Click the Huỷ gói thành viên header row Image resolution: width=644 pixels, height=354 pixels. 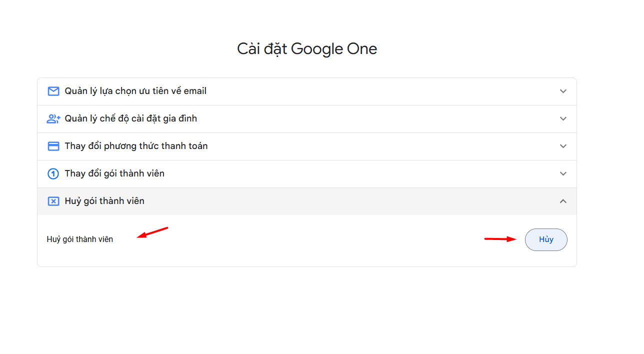click(307, 201)
